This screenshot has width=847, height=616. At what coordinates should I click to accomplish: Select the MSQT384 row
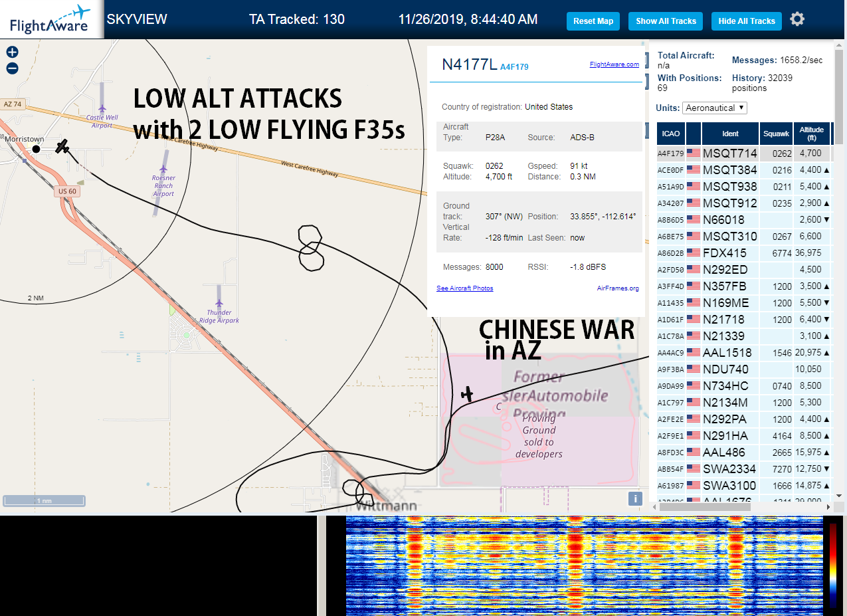(x=744, y=169)
